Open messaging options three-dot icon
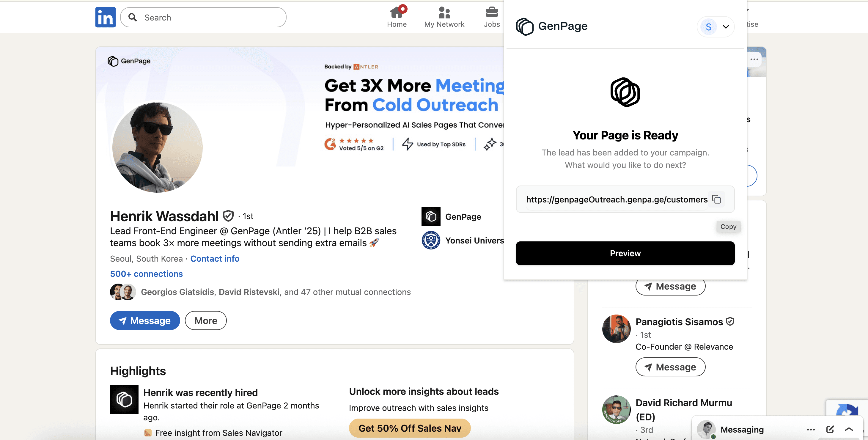 (811, 429)
